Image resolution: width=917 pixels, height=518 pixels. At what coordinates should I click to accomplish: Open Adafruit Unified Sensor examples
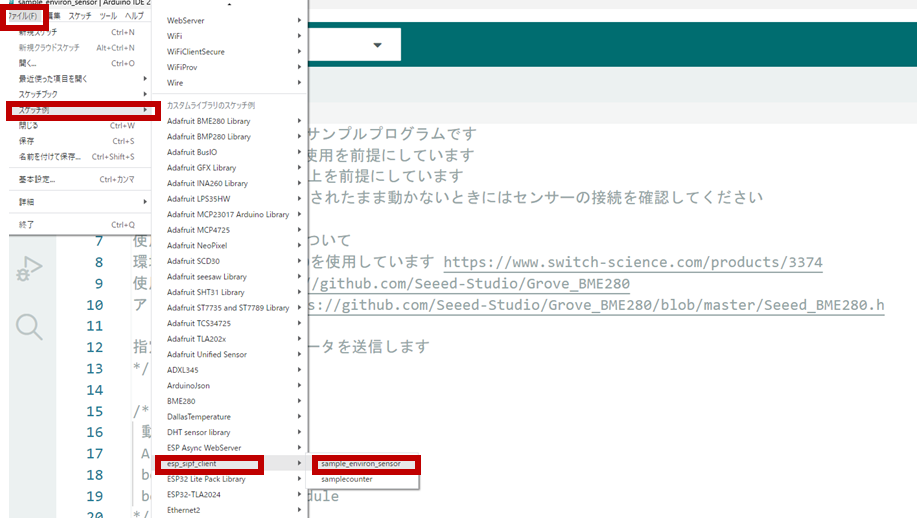click(230, 354)
